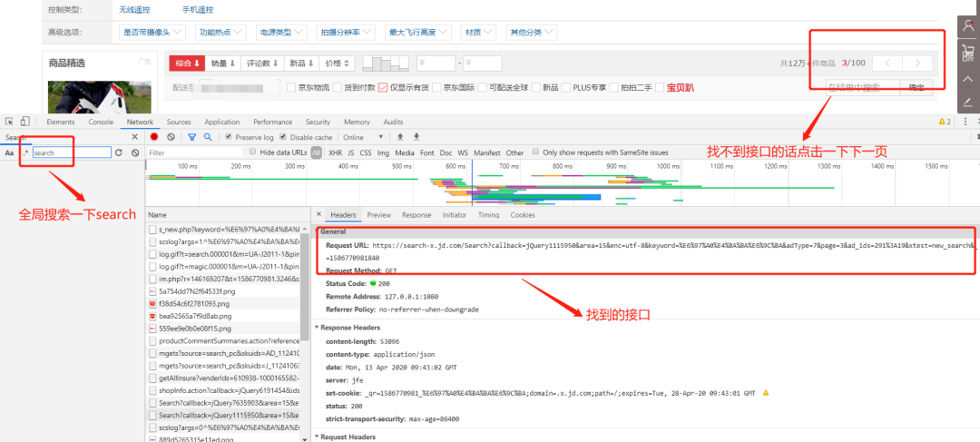Open the Preview tab for the request
This screenshot has width=980, height=442.
(378, 215)
